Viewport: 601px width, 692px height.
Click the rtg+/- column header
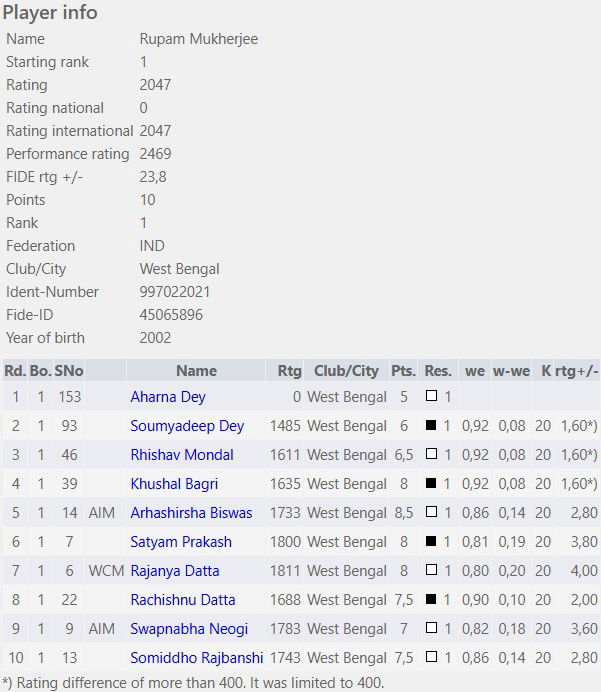[576, 371]
